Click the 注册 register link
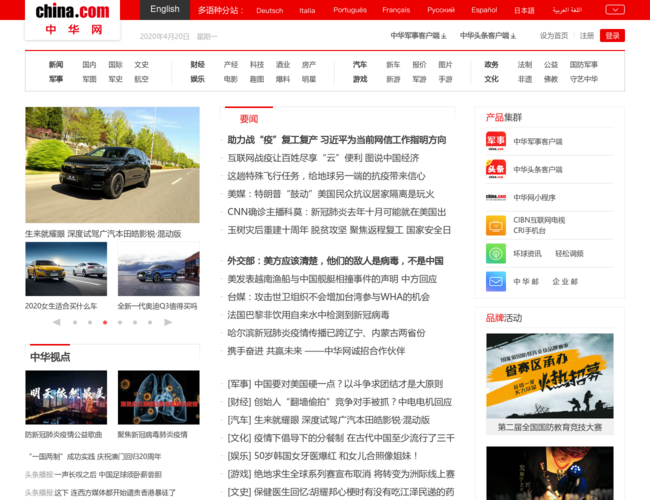Screen dimensions: 650x500 [587, 36]
